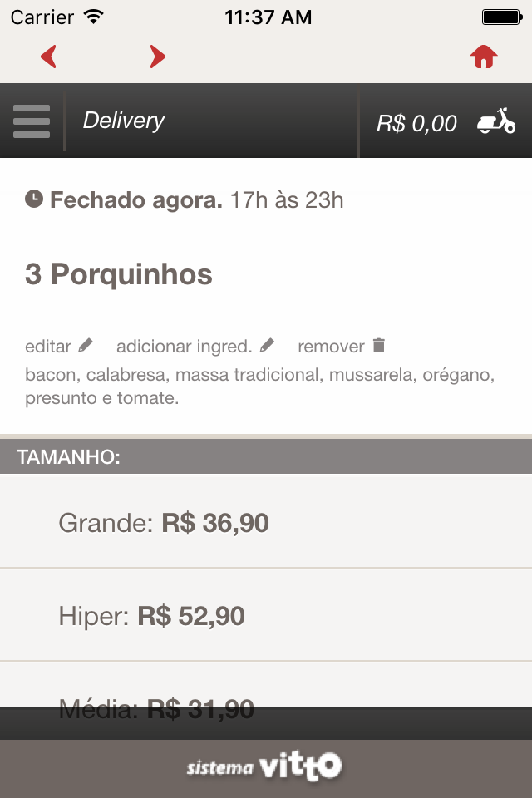Image resolution: width=532 pixels, height=798 pixels.
Task: Tap the red back arrow
Action: [x=48, y=57]
